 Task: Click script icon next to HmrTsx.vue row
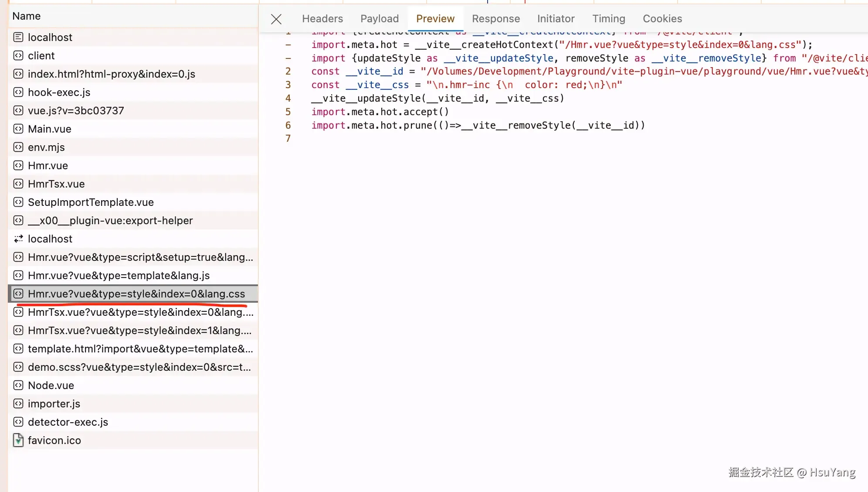tap(18, 184)
